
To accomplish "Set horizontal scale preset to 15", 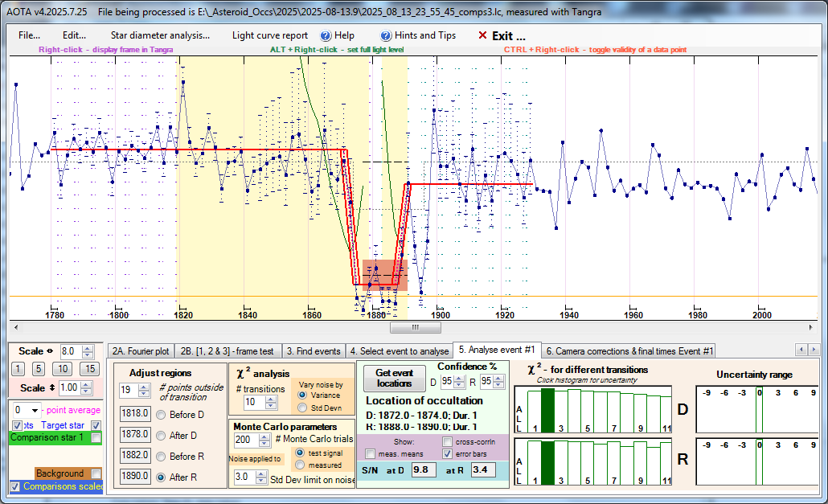I will pyautogui.click(x=90, y=369).
